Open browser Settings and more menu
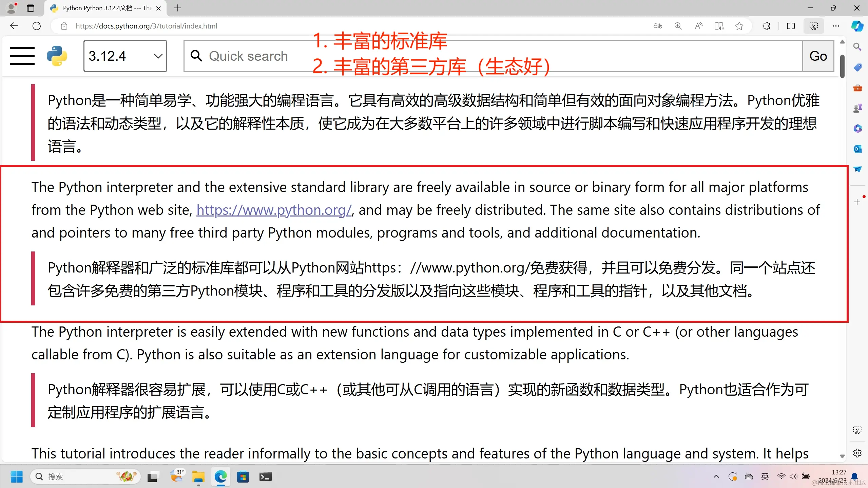The image size is (868, 488). 836,26
